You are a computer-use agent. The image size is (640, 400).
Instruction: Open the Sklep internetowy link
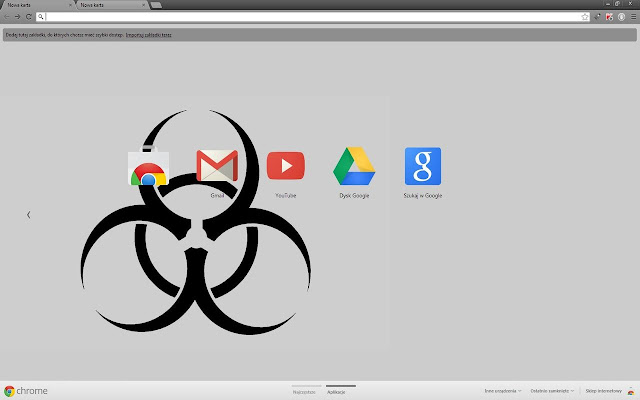[603, 391]
